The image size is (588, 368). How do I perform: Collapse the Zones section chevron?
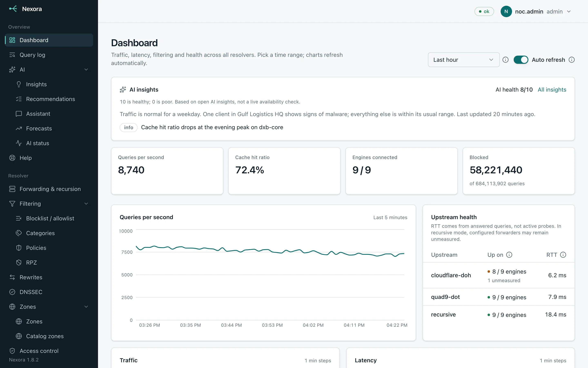point(86,307)
